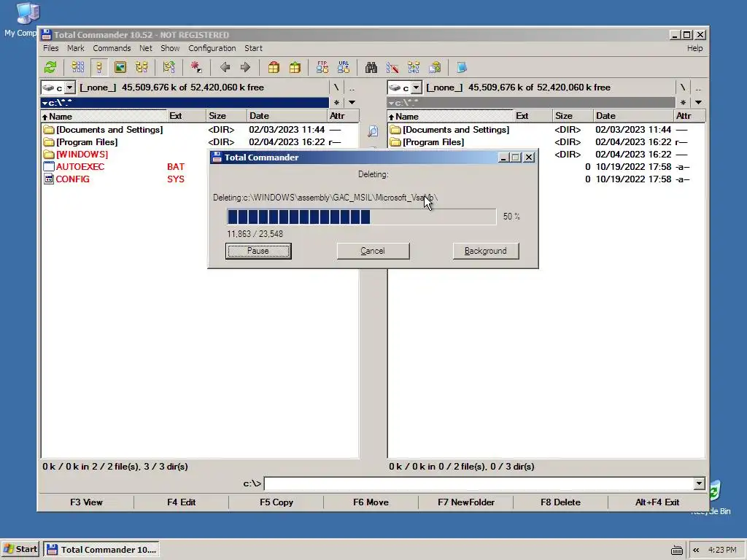
Task: Send the deletion to Background
Action: (x=485, y=251)
